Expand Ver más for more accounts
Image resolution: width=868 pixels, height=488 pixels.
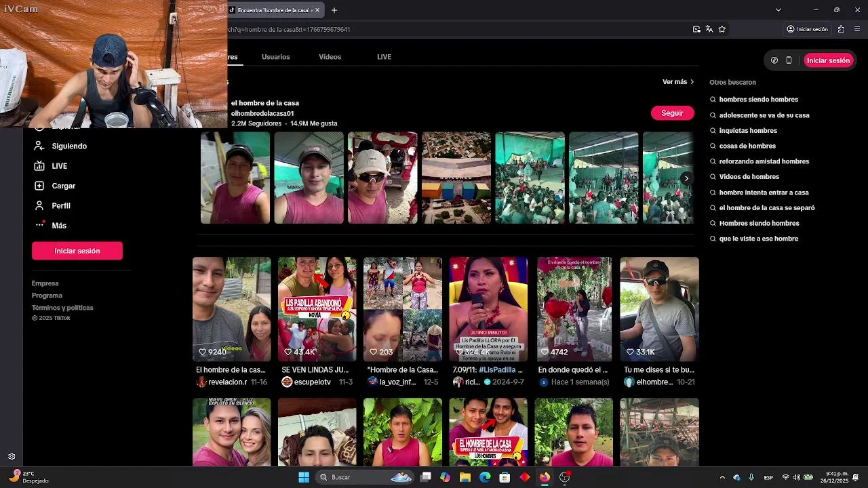(678, 82)
